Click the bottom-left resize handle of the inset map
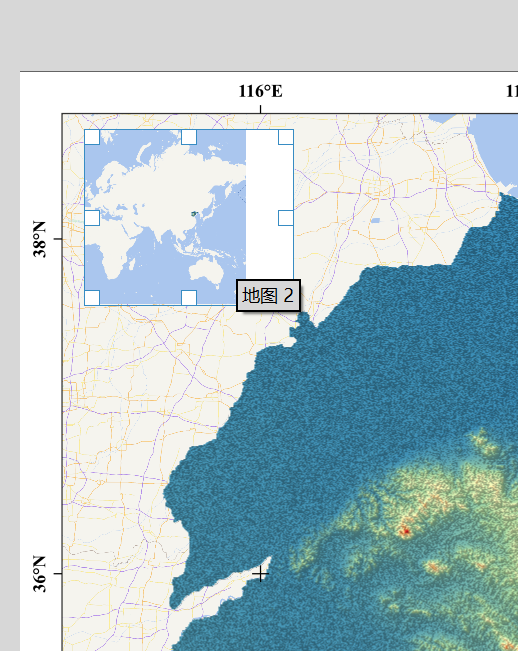 coord(92,298)
